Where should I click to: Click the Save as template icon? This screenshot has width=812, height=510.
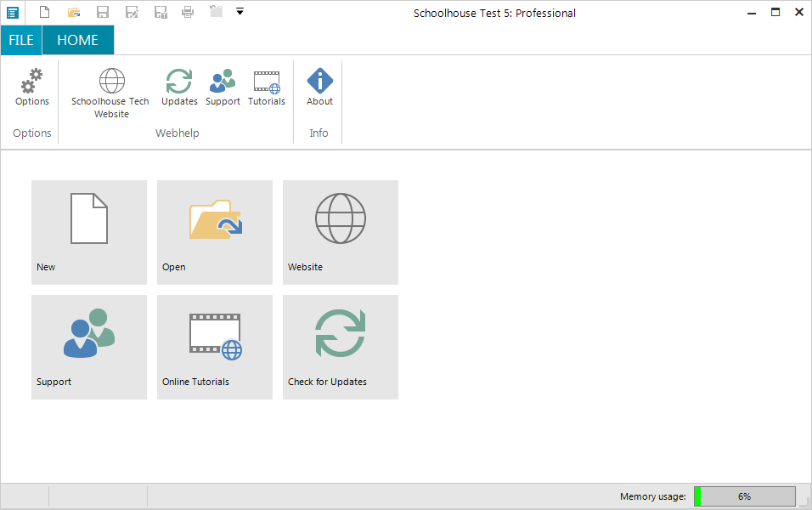tap(161, 11)
